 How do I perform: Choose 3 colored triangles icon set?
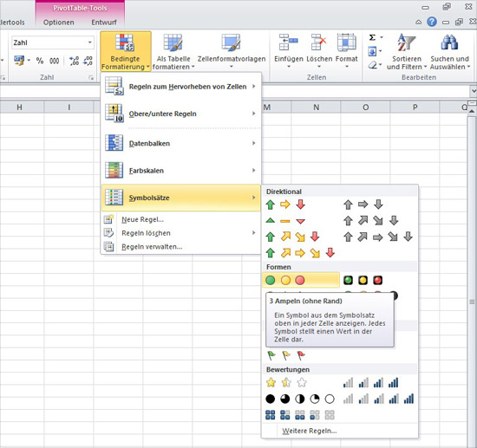tap(285, 221)
